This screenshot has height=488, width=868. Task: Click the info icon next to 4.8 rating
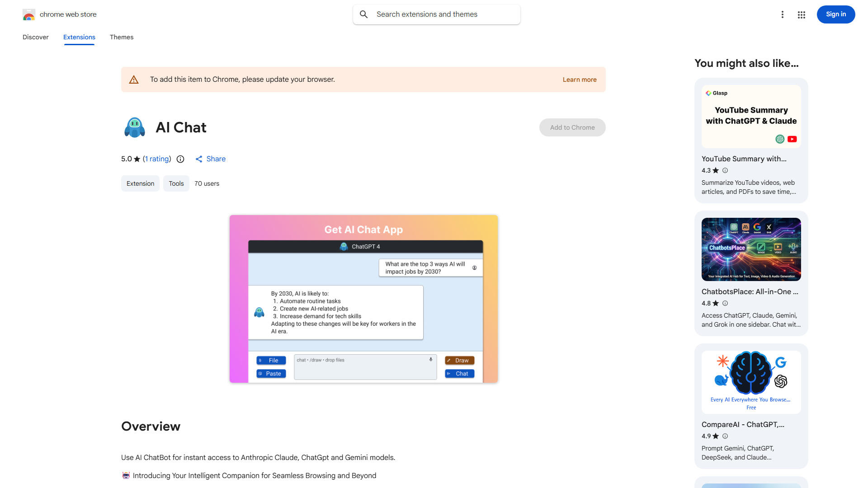click(x=725, y=303)
